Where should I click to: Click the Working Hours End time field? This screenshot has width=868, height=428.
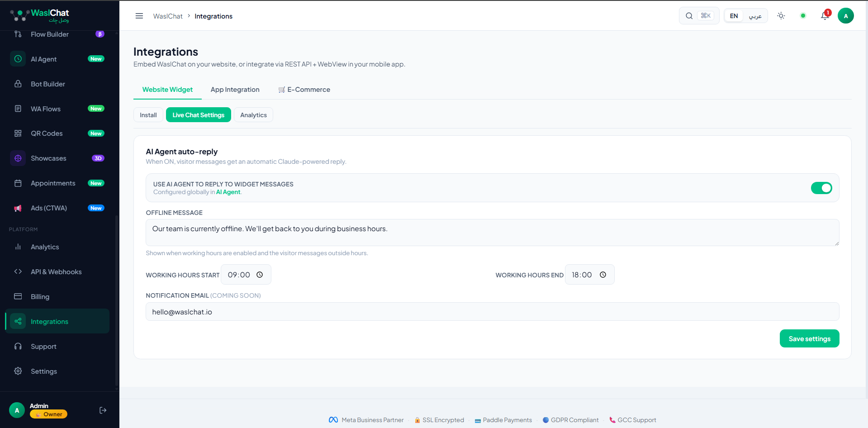tap(589, 275)
